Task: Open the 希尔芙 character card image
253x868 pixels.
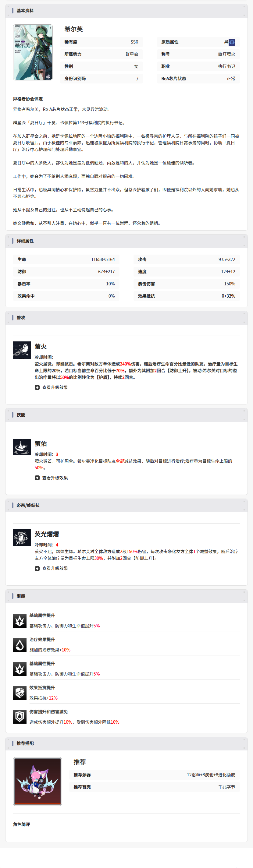Action: tap(33, 52)
